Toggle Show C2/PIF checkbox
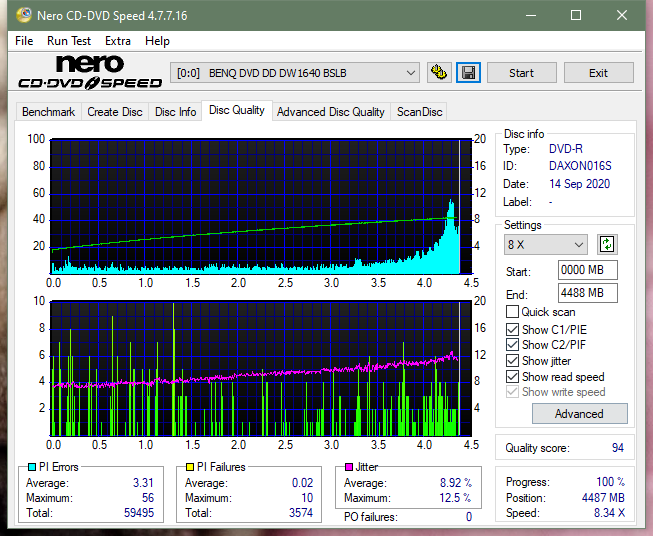This screenshot has height=536, width=653. [x=512, y=344]
